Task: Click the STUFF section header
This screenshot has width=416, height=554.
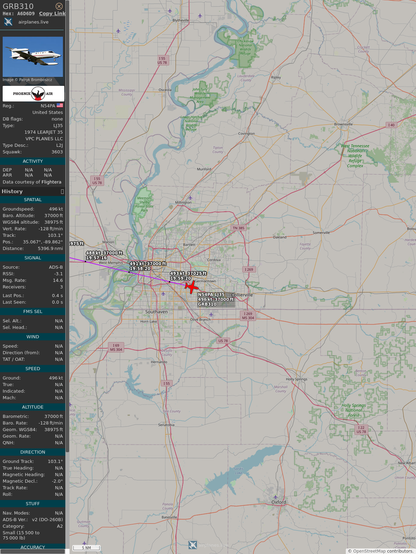Action: [x=33, y=503]
